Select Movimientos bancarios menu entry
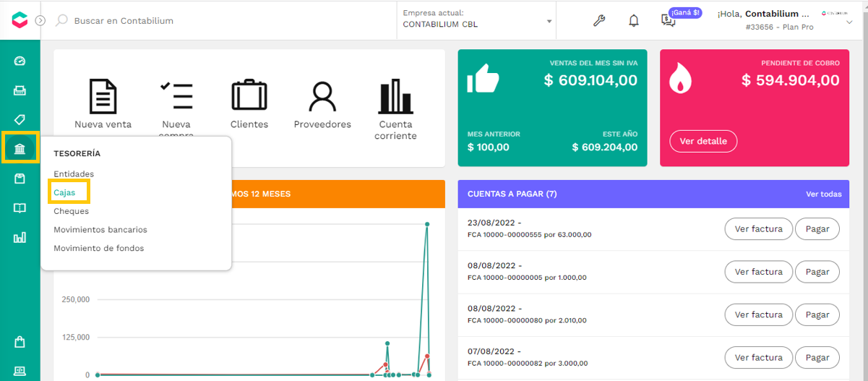The width and height of the screenshot is (868, 381). point(100,229)
